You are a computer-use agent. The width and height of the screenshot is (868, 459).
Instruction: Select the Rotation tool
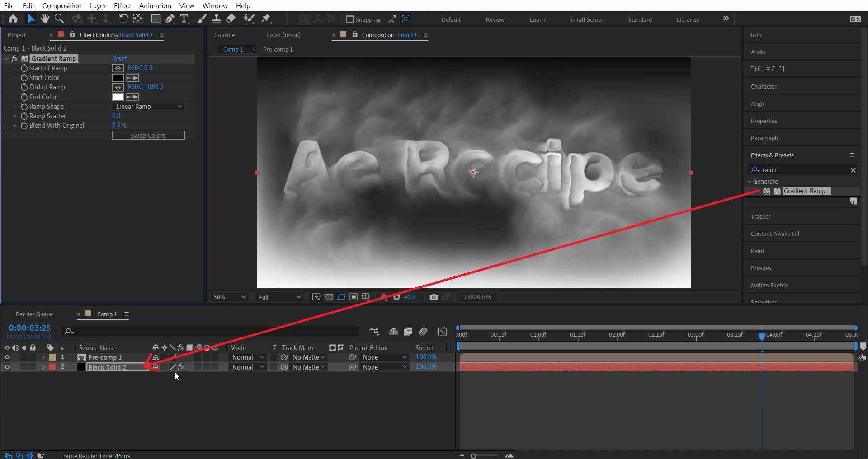[123, 19]
